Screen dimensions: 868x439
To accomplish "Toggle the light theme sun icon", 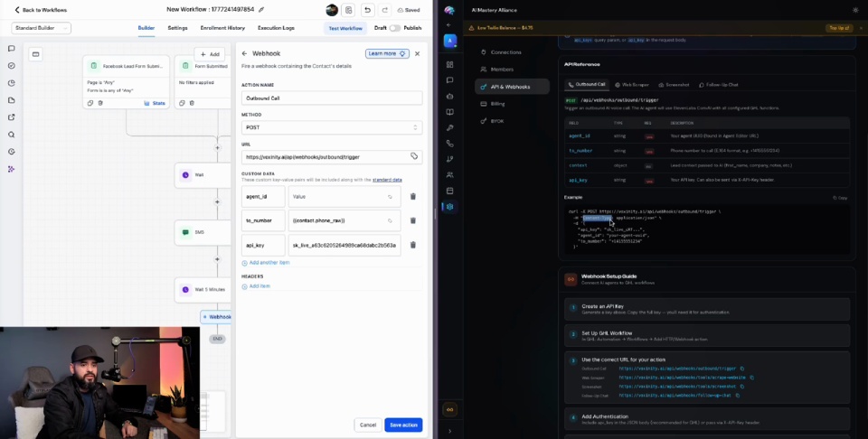I will pyautogui.click(x=856, y=10).
